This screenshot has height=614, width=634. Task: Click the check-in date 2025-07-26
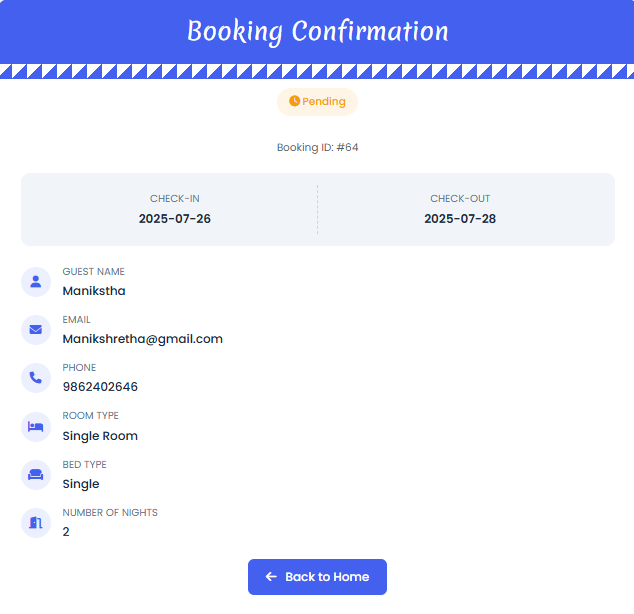pyautogui.click(x=175, y=218)
